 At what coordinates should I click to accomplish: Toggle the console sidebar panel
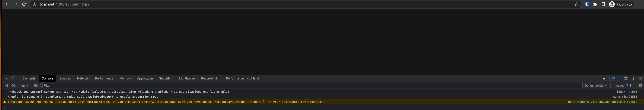coord(5,85)
